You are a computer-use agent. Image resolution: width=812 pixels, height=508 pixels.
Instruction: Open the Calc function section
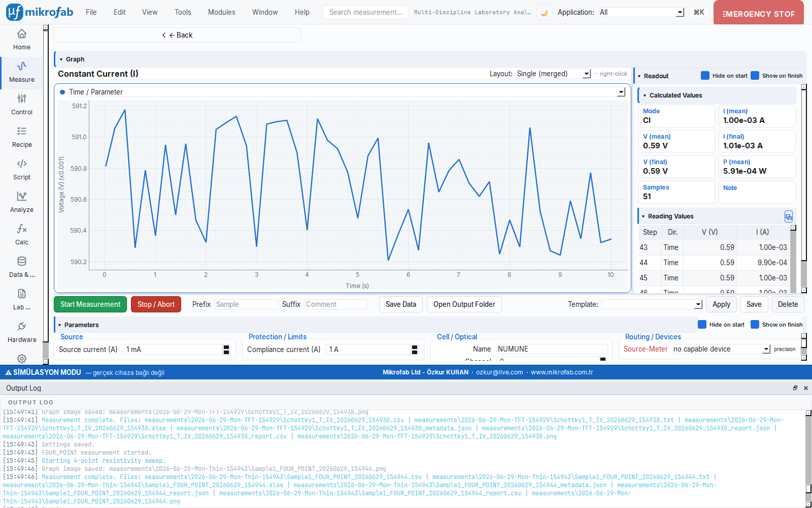click(21, 235)
